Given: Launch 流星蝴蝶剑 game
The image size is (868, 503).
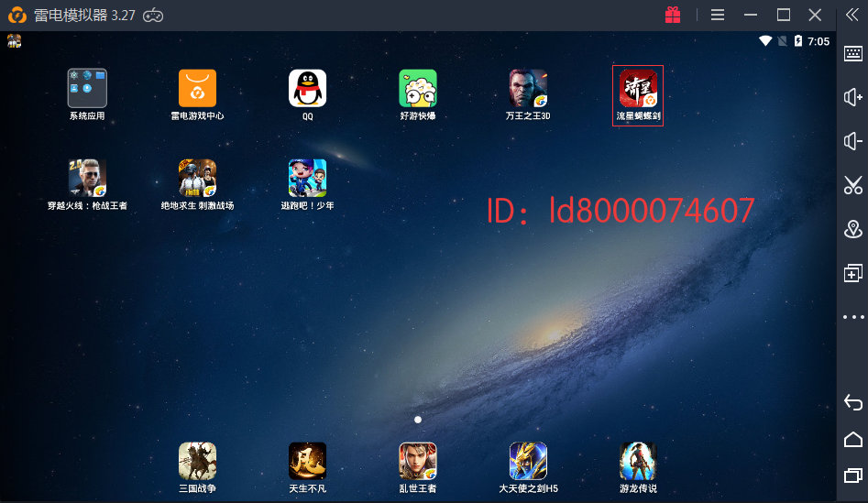Looking at the screenshot, I should 638,89.
